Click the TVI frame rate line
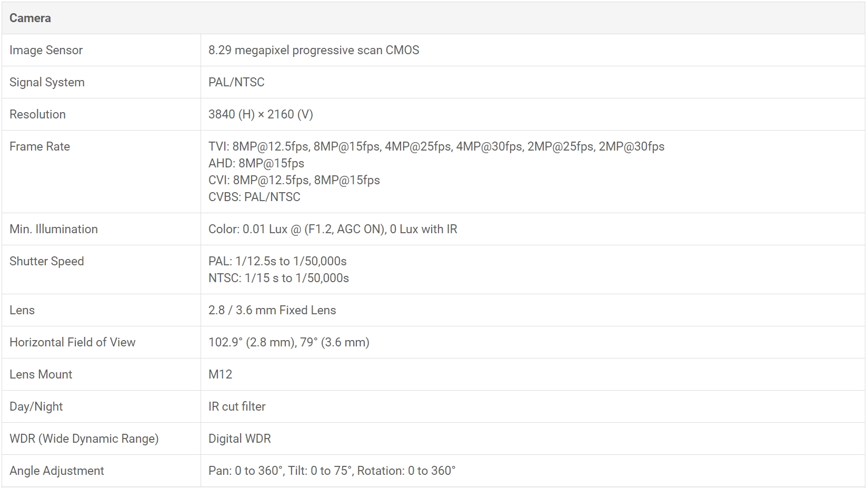Image resolution: width=868 pixels, height=488 pixels. pyautogui.click(x=436, y=146)
